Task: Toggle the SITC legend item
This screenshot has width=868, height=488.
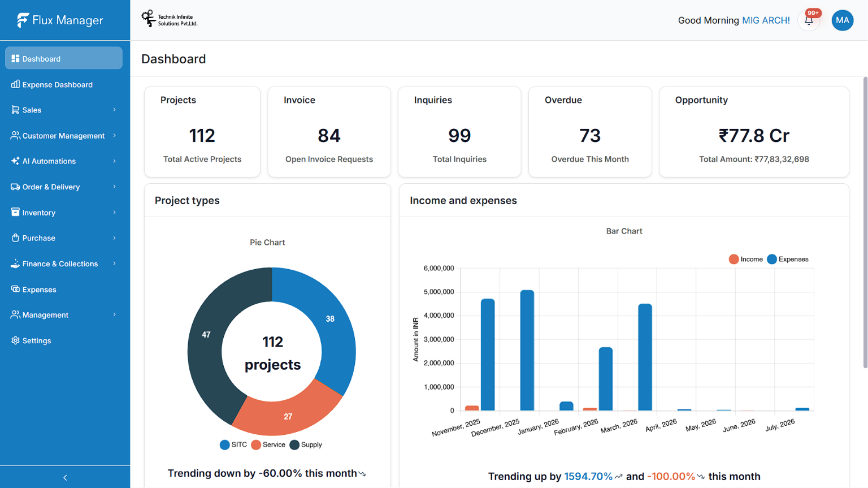Action: 233,445
